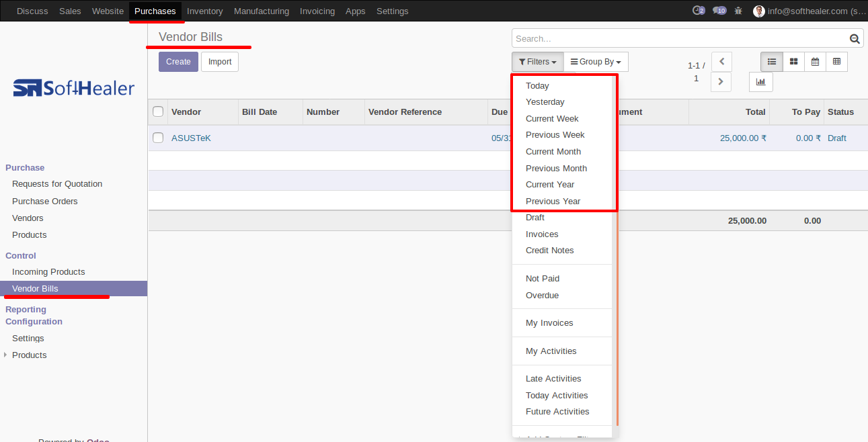Image resolution: width=868 pixels, height=442 pixels.
Task: Open Settings in top menu bar
Action: click(x=393, y=11)
